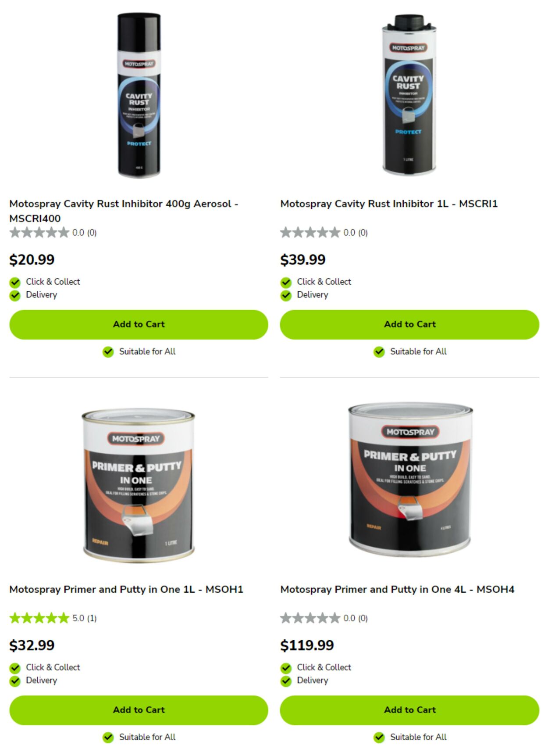Click the grey star rating of Cavity Rust Inhibitor 1L

pos(310,233)
